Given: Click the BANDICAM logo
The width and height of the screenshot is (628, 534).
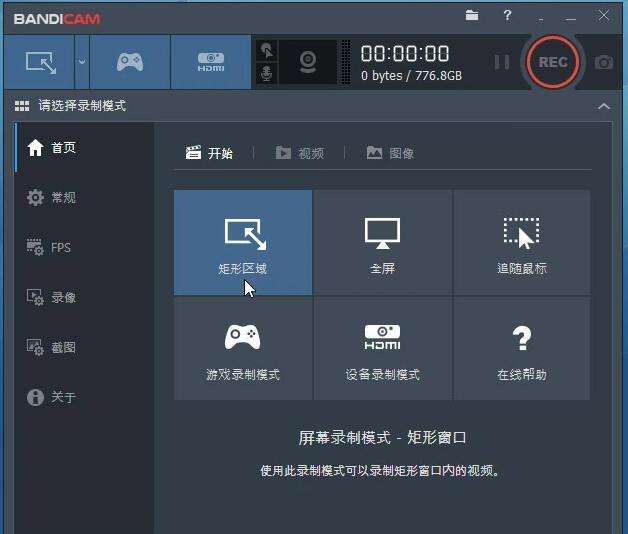Looking at the screenshot, I should coord(57,19).
